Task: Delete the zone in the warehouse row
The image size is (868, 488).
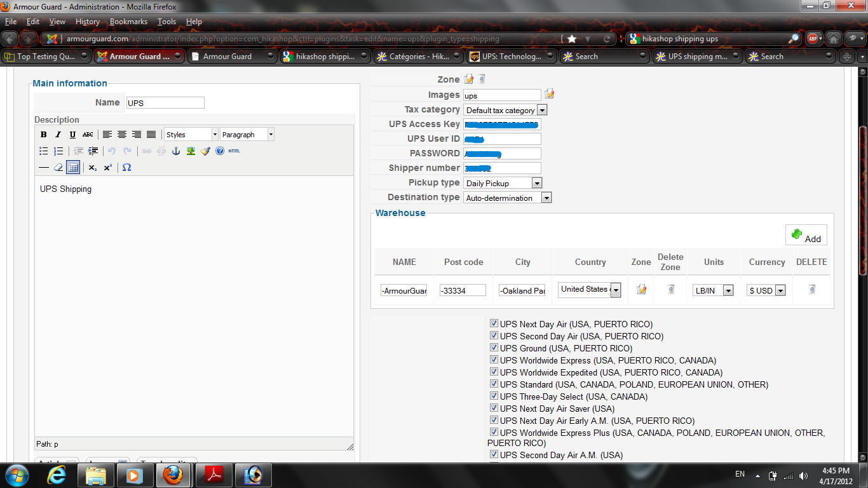Action: [x=670, y=290]
